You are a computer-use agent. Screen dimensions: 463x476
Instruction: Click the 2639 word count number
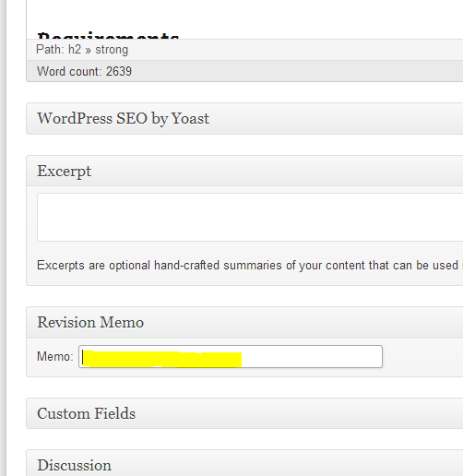(x=119, y=71)
